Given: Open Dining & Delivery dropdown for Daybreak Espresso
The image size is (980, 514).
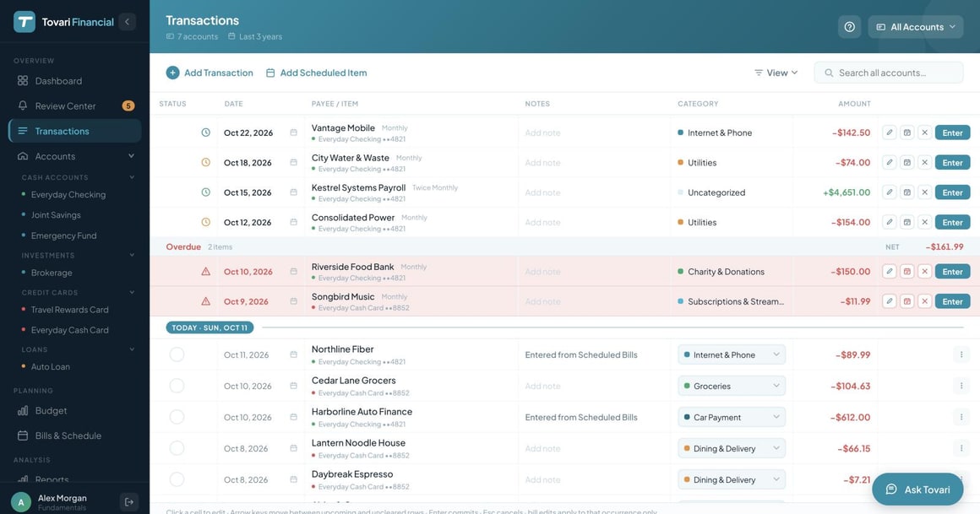Looking at the screenshot, I should point(732,479).
